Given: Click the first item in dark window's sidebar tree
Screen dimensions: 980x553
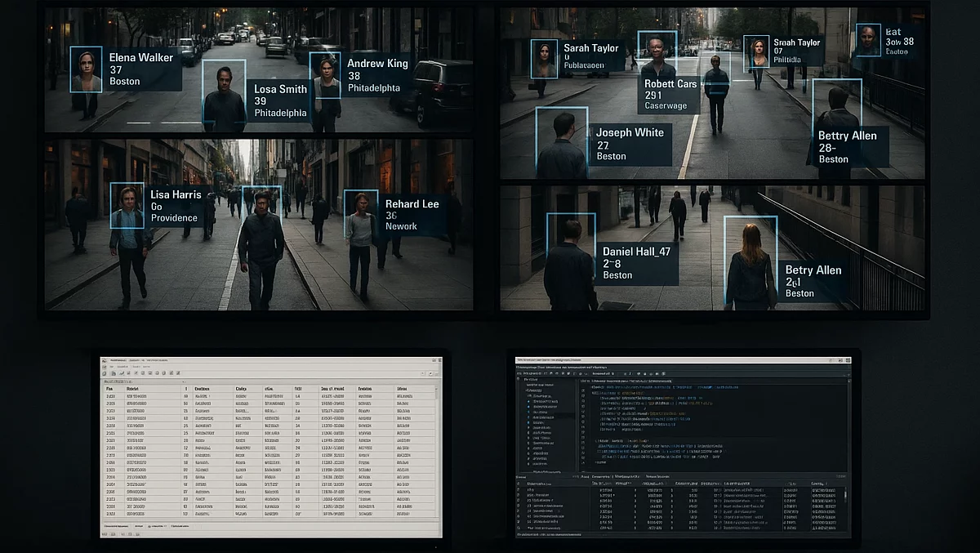Looking at the screenshot, I should pos(531,379).
